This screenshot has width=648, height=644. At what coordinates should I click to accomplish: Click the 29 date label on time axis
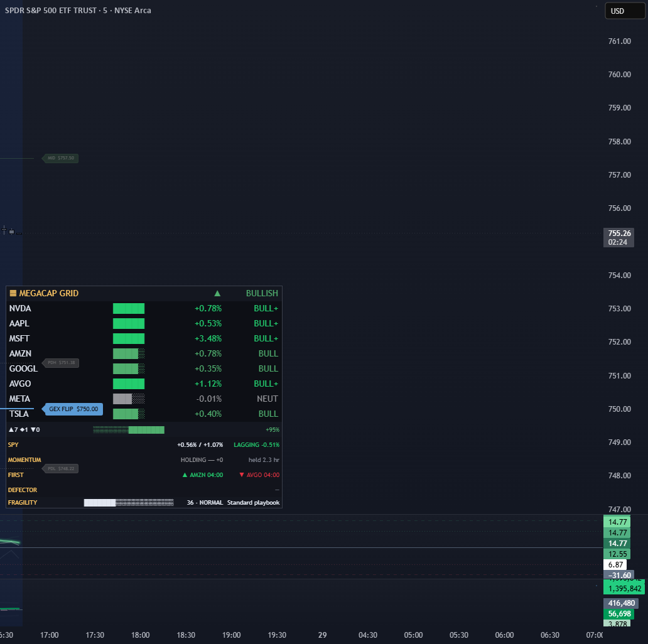[x=322, y=635]
